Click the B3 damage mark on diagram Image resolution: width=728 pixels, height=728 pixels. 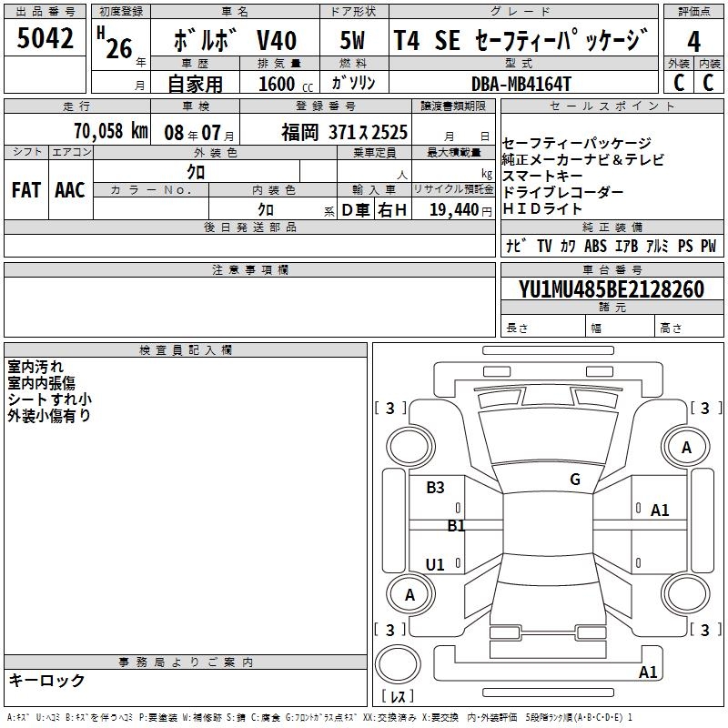435,488
